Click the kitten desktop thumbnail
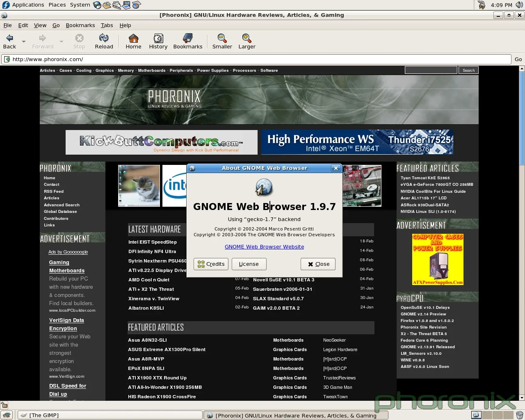This screenshot has width=525, height=420. click(x=139, y=186)
